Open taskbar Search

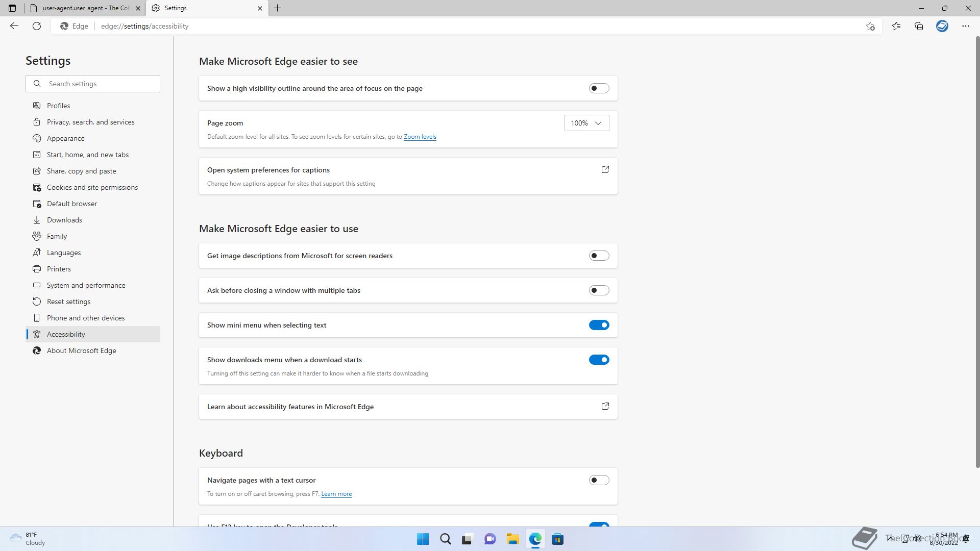point(445,539)
